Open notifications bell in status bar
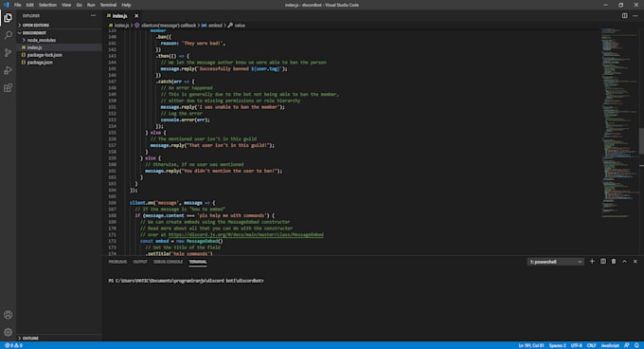Screen dimensions: 644x349 pyautogui.click(x=636, y=345)
